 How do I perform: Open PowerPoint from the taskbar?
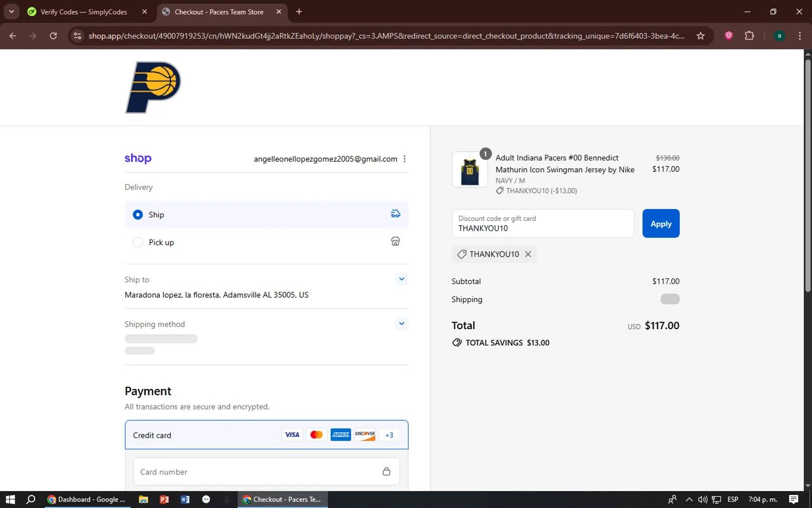click(165, 499)
